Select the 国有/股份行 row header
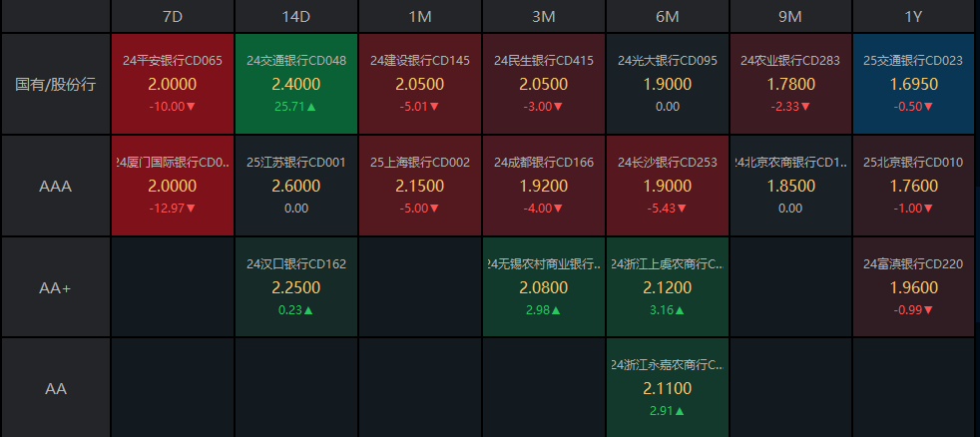The width and height of the screenshot is (980, 437). (56, 84)
